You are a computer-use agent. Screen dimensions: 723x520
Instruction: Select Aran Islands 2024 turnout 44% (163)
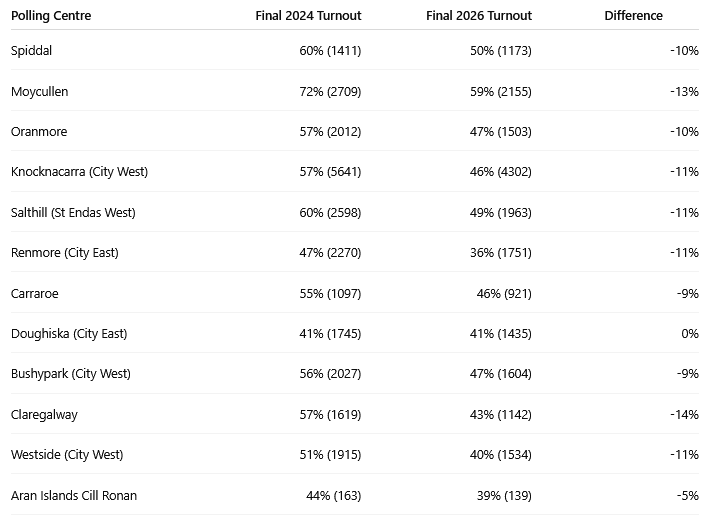point(334,496)
